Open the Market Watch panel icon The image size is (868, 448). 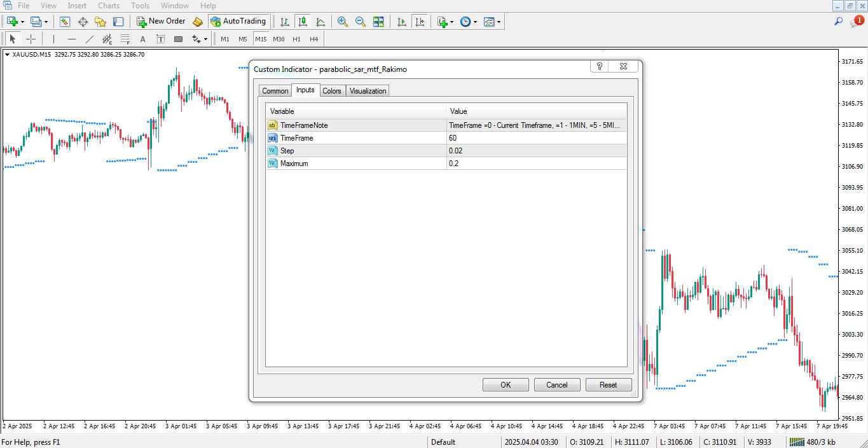click(x=65, y=22)
